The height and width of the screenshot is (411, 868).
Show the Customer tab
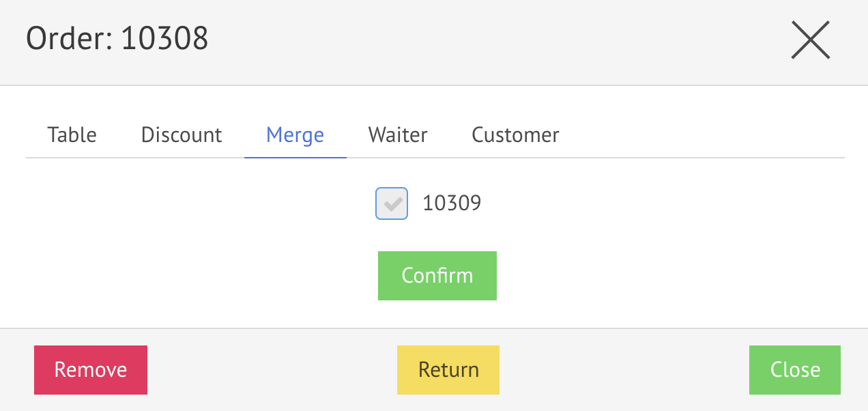click(515, 135)
